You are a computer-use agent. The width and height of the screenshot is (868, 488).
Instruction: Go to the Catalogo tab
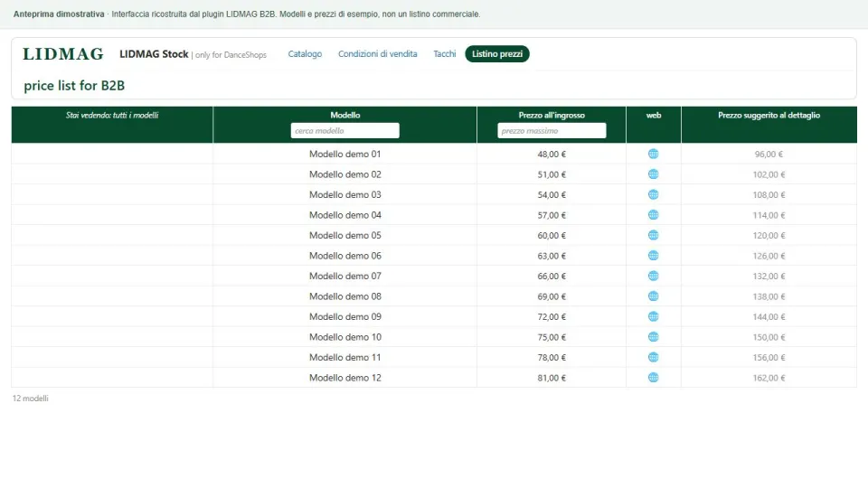pos(305,53)
